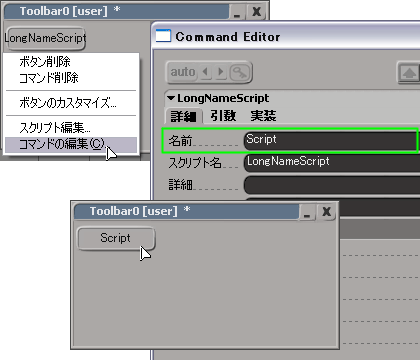Click the スクリプト名 label
This screenshot has width=420, height=360.
tap(195, 163)
